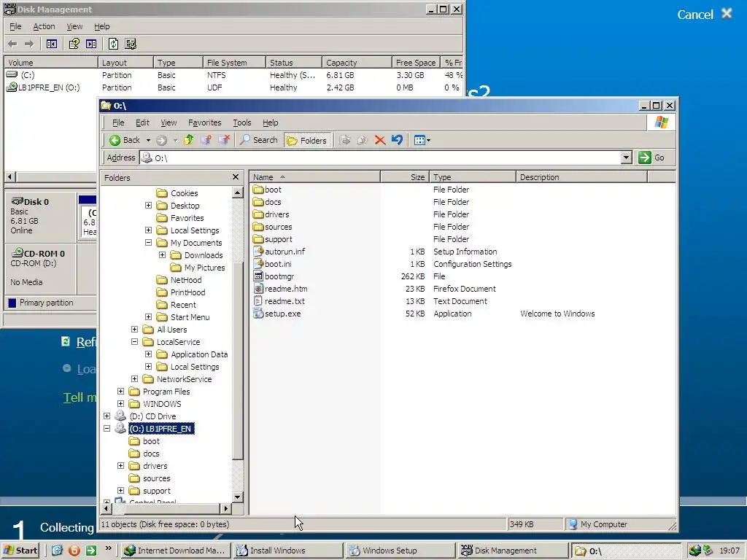Expand the Start Menu tree node
This screenshot has width=747, height=560.
tap(148, 316)
